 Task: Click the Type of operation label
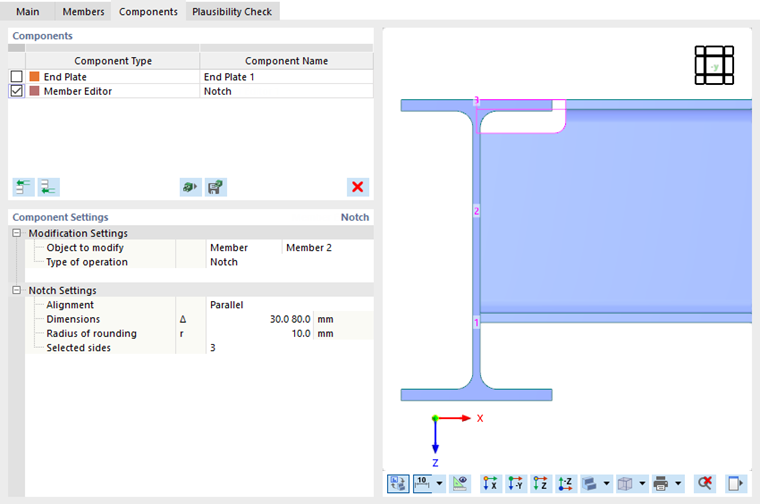[x=87, y=262]
